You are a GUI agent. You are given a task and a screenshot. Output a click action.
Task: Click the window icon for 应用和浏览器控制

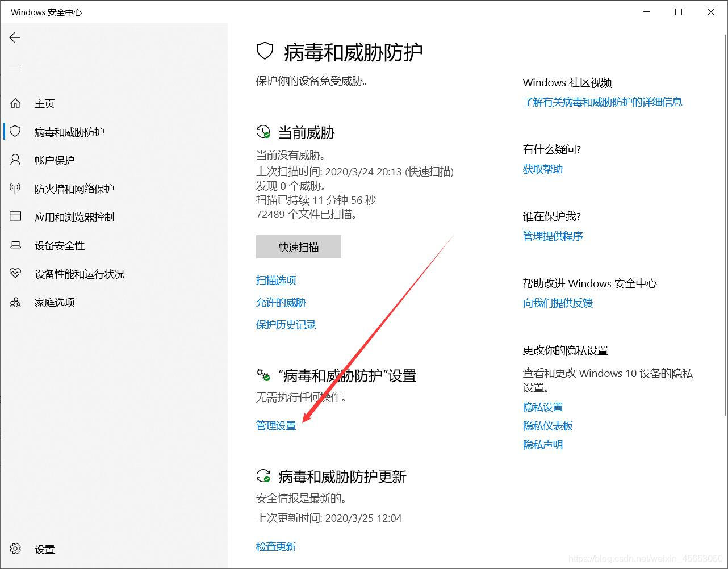click(15, 217)
